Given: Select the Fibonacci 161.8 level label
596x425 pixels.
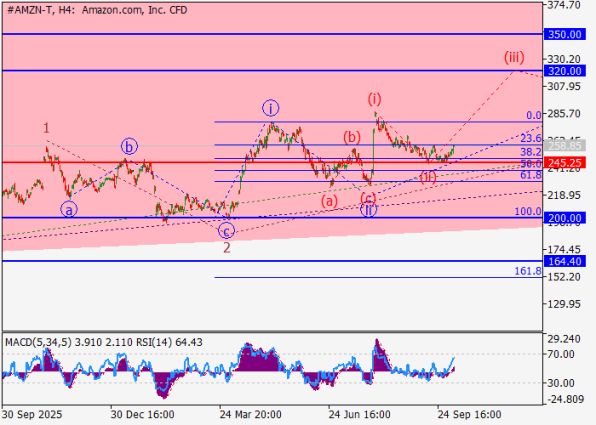Looking at the screenshot, I should (528, 271).
